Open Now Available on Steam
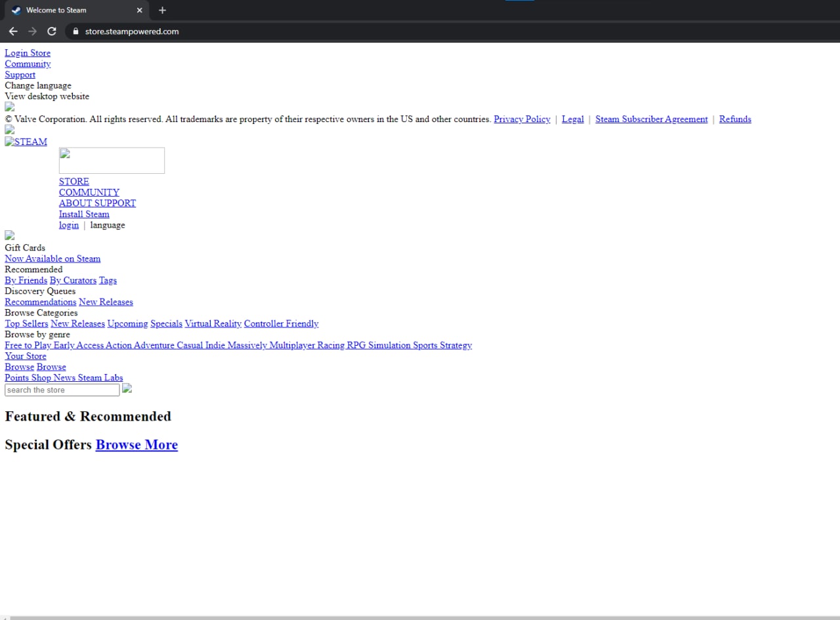 [x=52, y=258]
